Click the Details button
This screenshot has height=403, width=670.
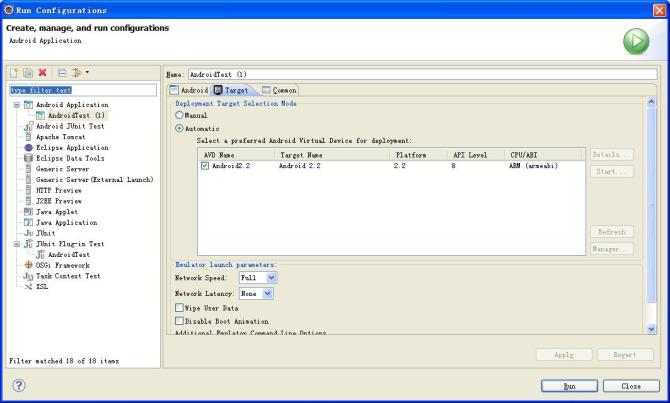click(611, 155)
